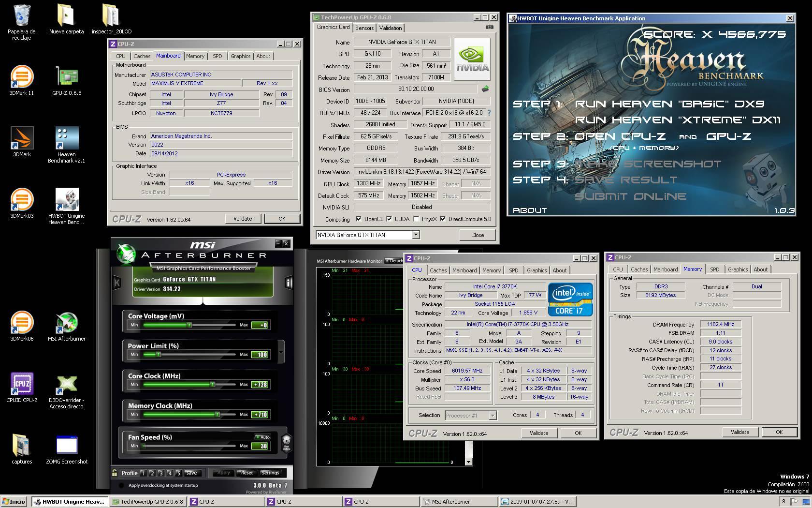Open the captures folder on desktop
The width and height of the screenshot is (812, 508).
click(x=22, y=449)
